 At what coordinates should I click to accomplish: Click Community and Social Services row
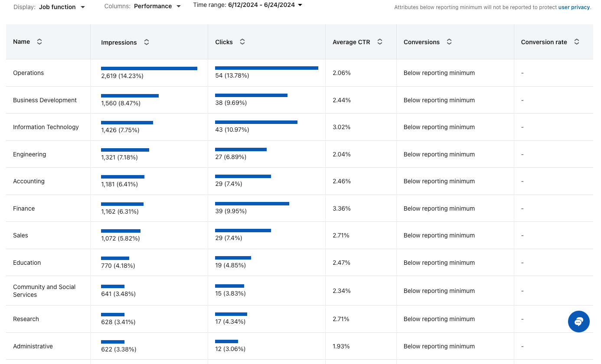point(44,291)
